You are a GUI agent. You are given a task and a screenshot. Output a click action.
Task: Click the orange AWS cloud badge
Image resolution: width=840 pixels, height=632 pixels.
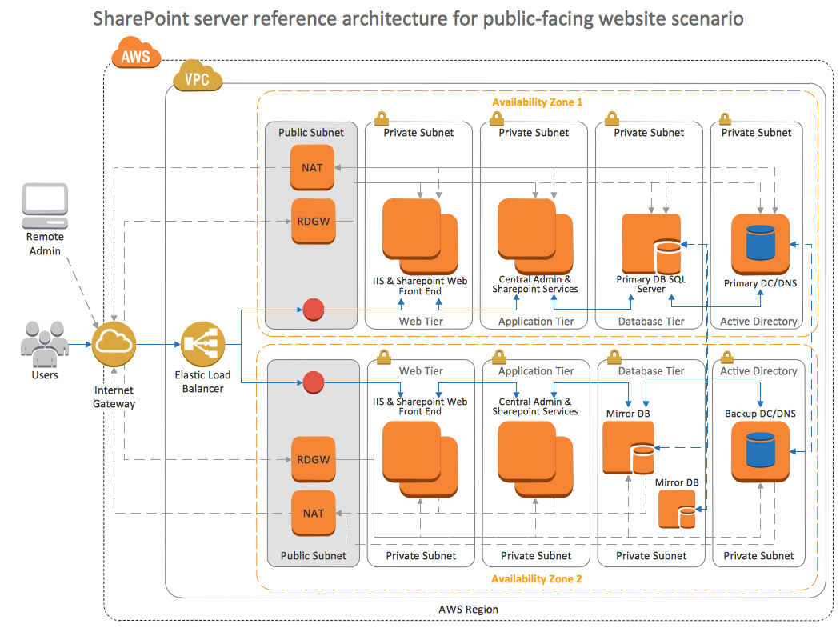[x=136, y=53]
